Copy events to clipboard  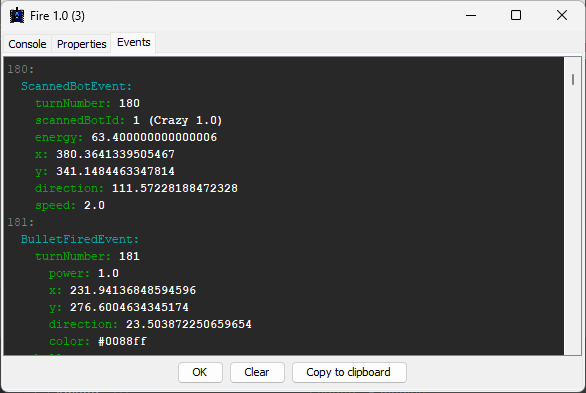[349, 372]
